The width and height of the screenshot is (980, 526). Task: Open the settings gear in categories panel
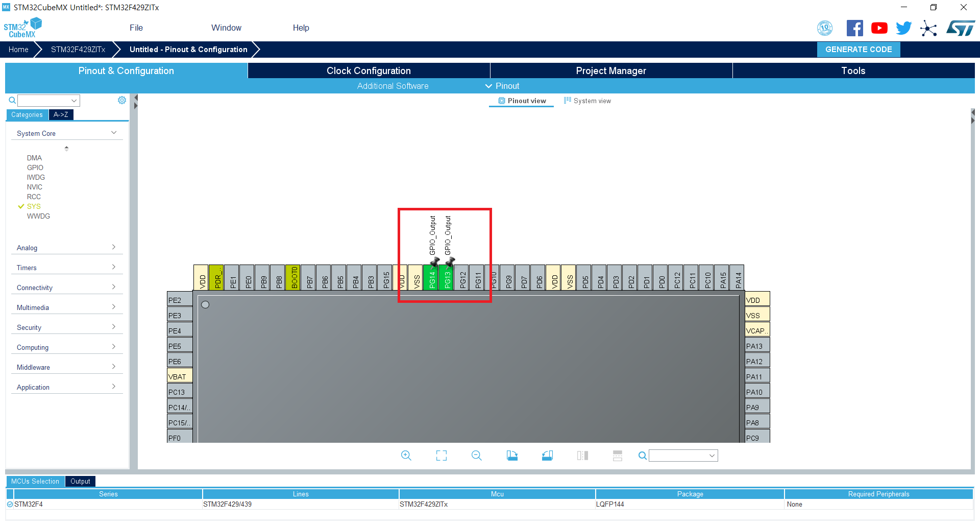point(122,100)
